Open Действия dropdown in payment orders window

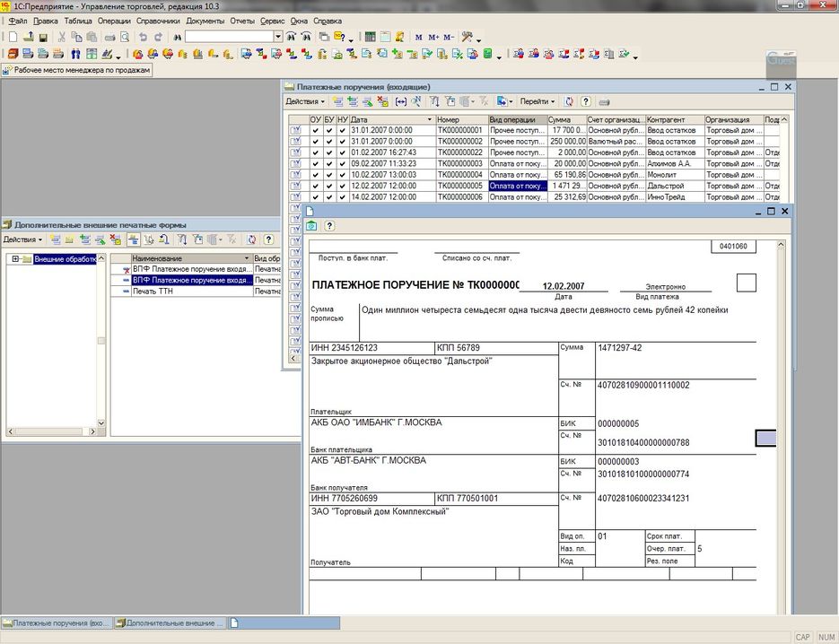305,101
